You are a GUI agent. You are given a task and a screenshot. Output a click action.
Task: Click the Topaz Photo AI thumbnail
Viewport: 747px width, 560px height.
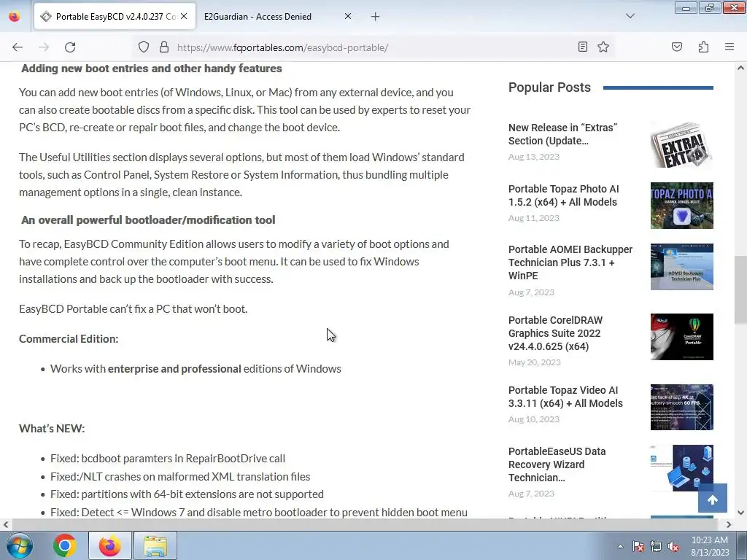point(682,205)
